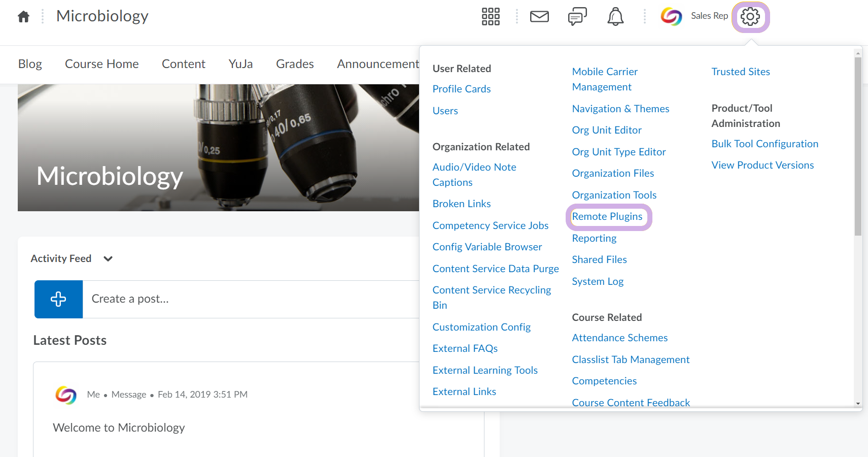
Task: Select Remote Plugins
Action: (607, 216)
